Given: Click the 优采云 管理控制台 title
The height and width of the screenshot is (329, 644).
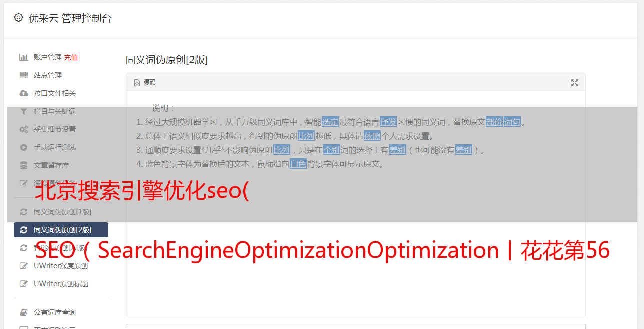Looking at the screenshot, I should (70, 18).
